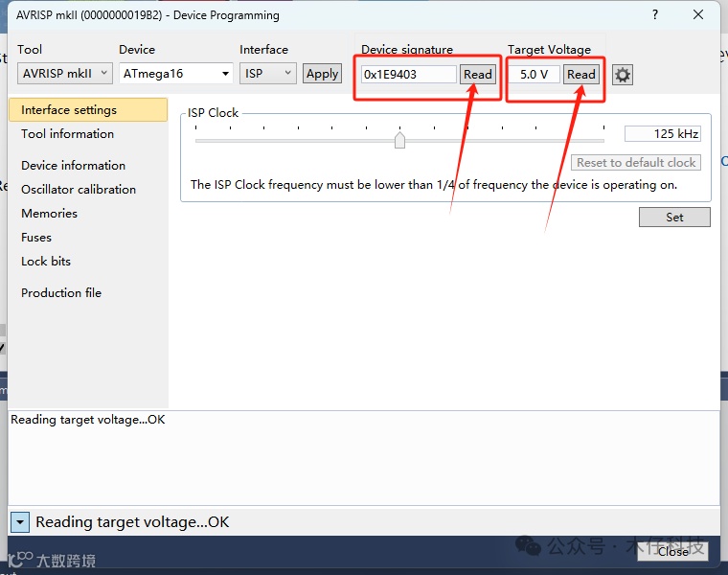Image resolution: width=728 pixels, height=575 pixels.
Task: Open the Tool information page
Action: click(67, 134)
